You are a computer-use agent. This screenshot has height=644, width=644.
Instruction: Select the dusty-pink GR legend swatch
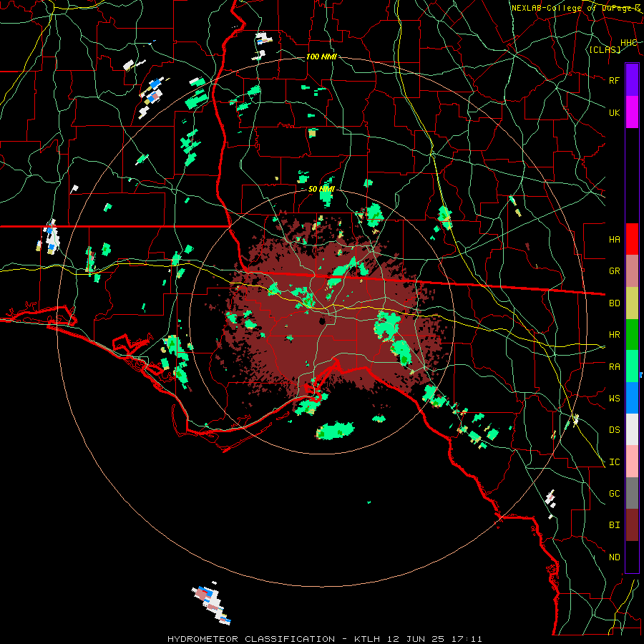tap(632, 271)
